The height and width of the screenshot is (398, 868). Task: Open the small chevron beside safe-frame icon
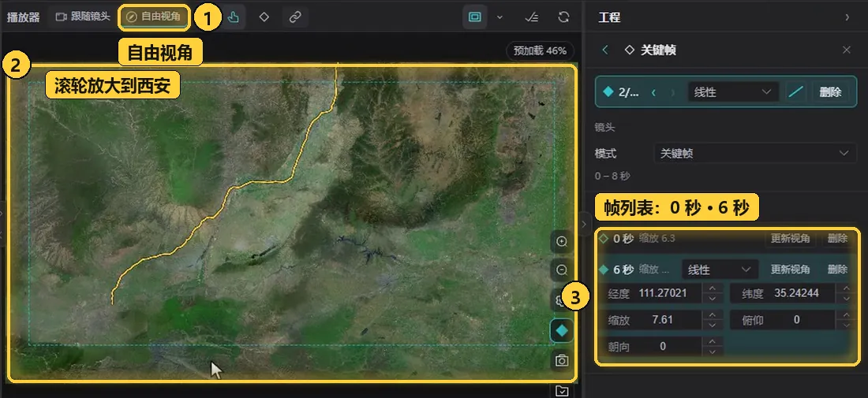499,17
